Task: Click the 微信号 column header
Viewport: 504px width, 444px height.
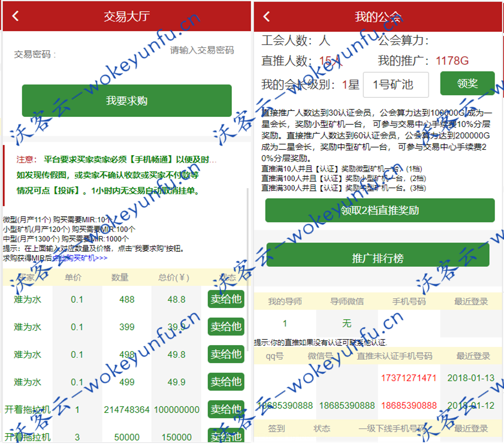Action: tap(320, 356)
